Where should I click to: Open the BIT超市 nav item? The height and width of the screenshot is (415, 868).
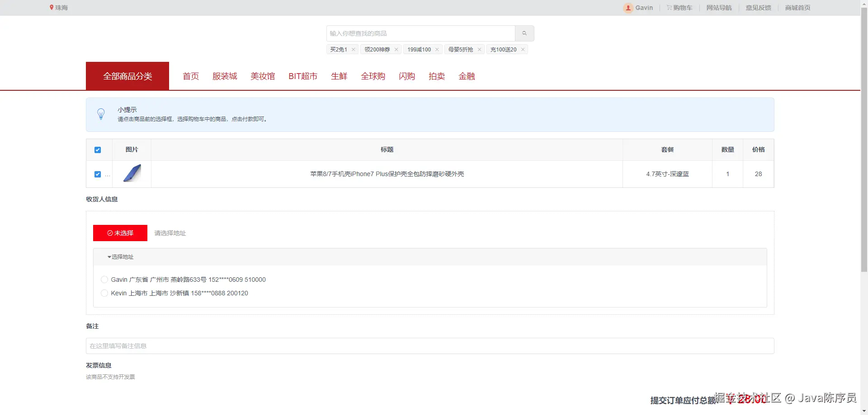point(303,76)
